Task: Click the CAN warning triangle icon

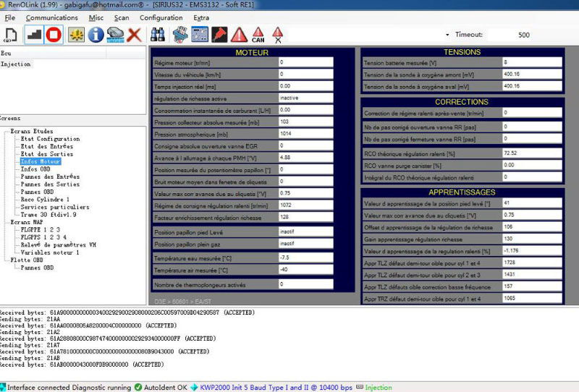Action: 258,34
